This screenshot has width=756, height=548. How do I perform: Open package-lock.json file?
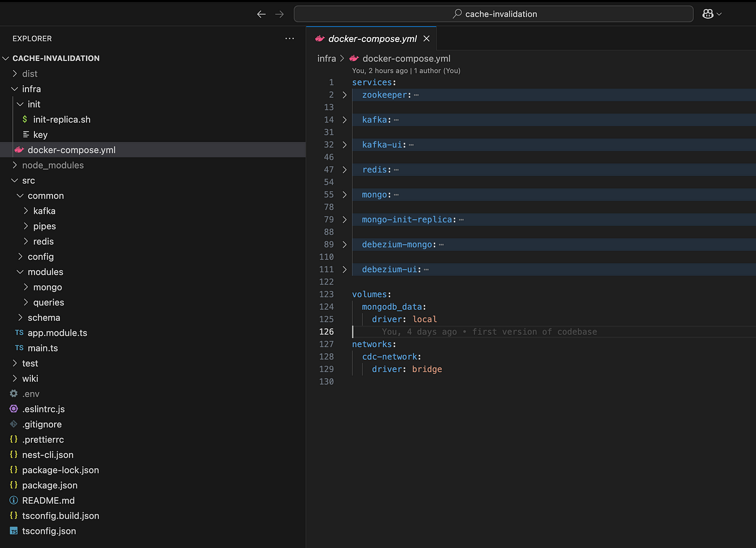(153, 470)
